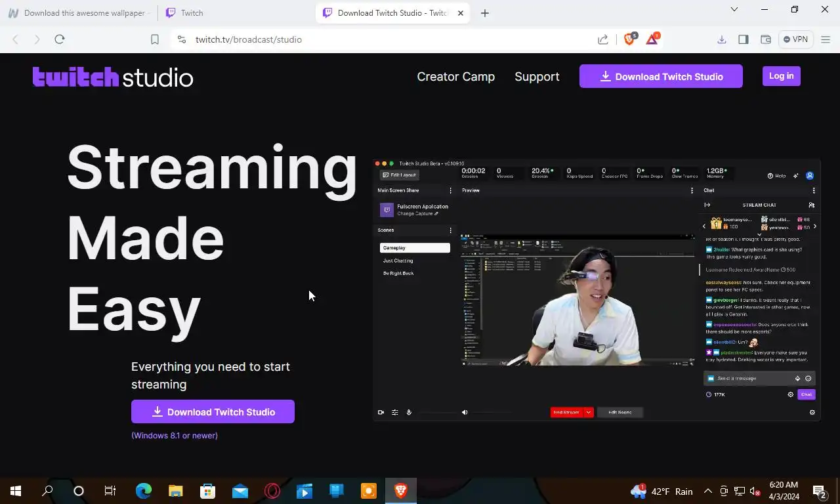Close the Download Twitch Studio tab
The image size is (840, 504).
[461, 13]
